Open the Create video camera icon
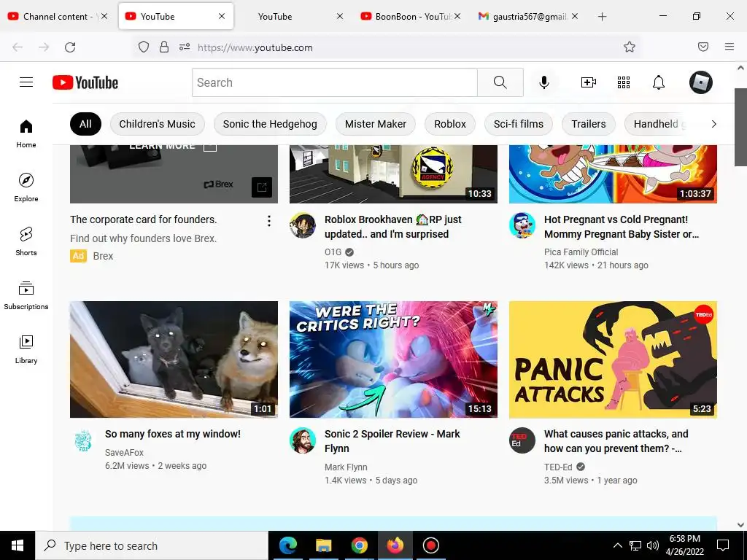 (x=589, y=82)
